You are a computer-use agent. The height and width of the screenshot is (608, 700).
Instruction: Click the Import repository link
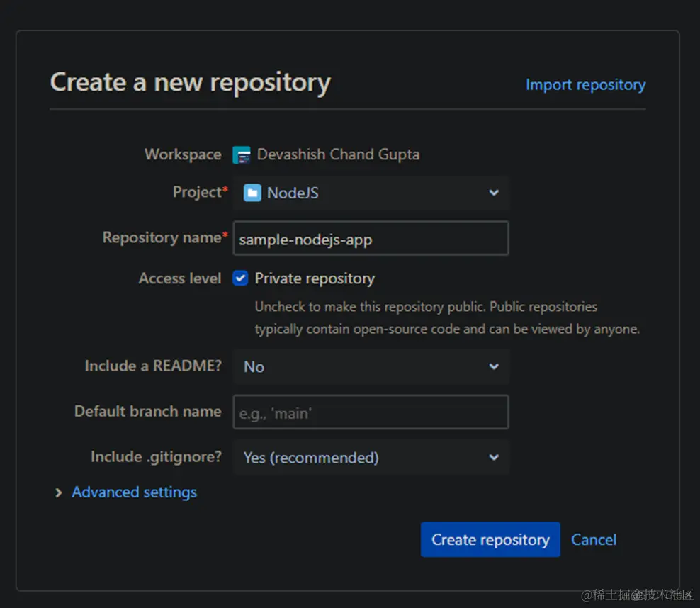(x=585, y=85)
